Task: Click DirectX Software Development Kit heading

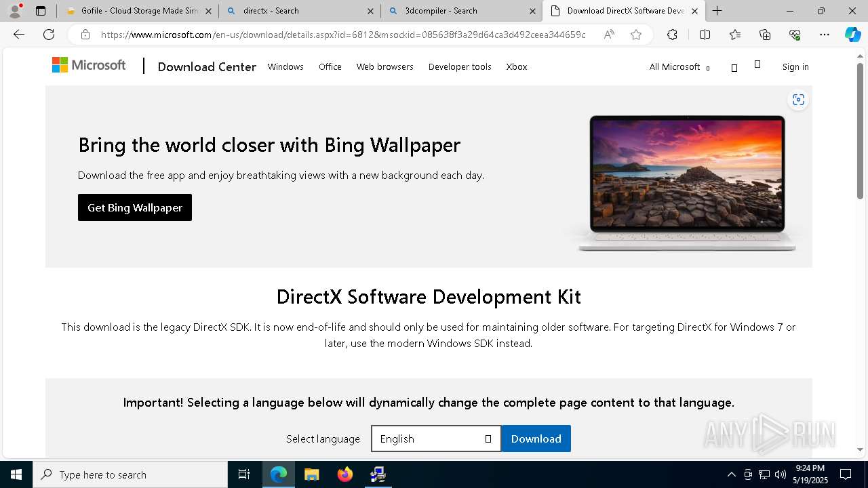Action: click(x=429, y=296)
